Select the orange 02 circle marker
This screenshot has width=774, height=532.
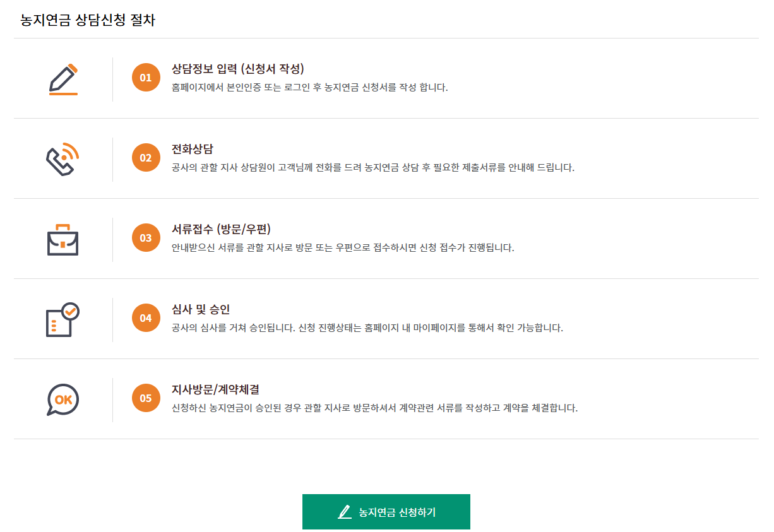tap(146, 157)
